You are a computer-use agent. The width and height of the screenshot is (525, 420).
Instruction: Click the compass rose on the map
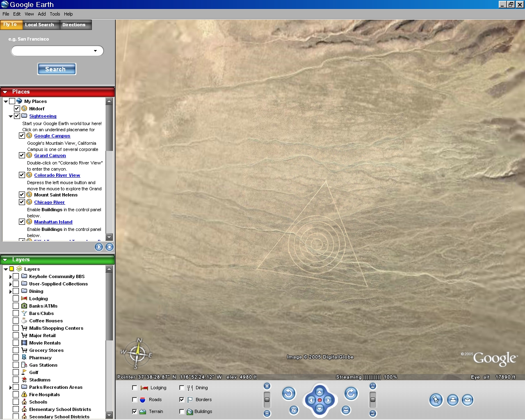(x=137, y=354)
